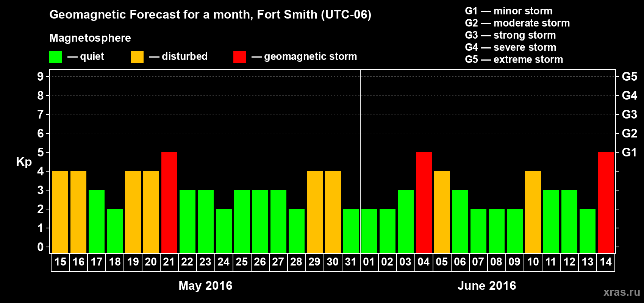Click the green bar for June 08
The height and width of the screenshot is (303, 644).
coord(497,231)
